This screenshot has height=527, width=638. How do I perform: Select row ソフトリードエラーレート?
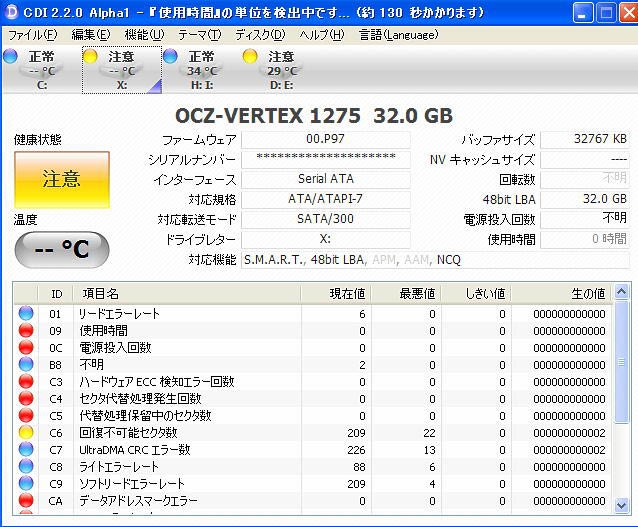point(313,483)
